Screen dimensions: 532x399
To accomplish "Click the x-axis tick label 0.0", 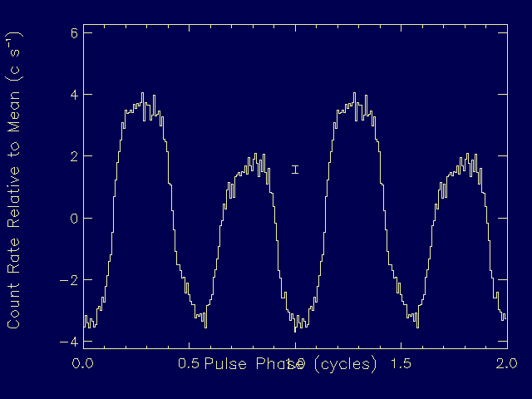I will [x=83, y=364].
